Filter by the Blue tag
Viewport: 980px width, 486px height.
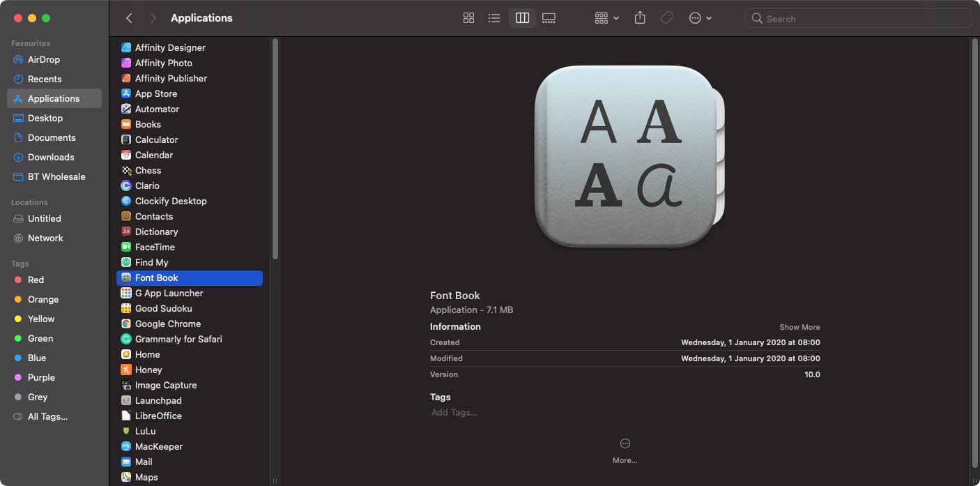click(54, 358)
